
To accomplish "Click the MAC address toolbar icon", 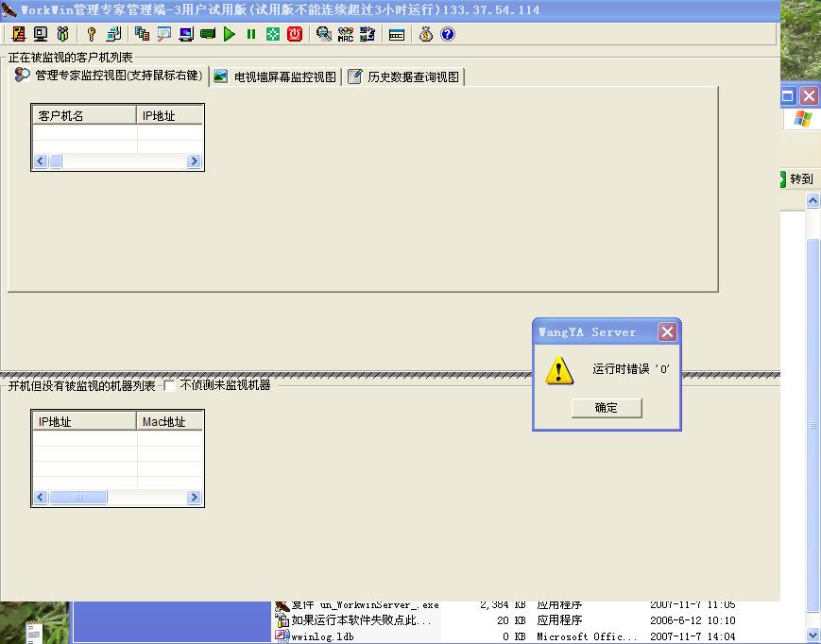I will [x=346, y=35].
